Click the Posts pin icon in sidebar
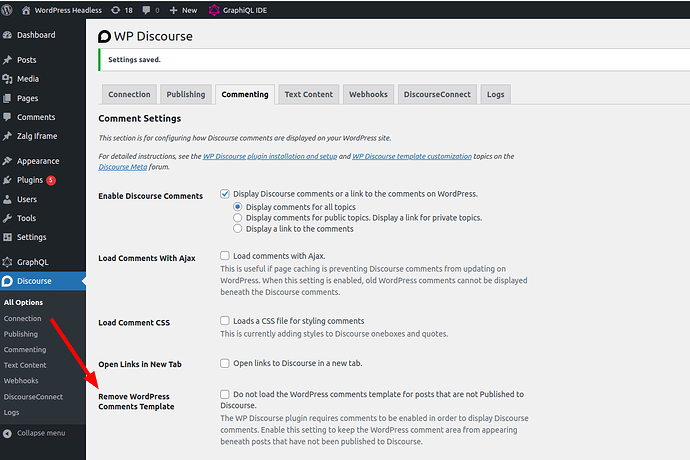This screenshot has width=690, height=460. [7, 60]
